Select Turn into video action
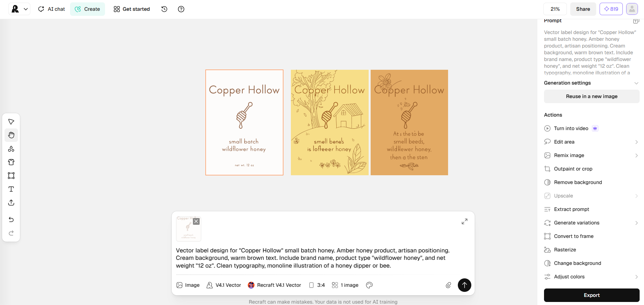 pos(571,128)
